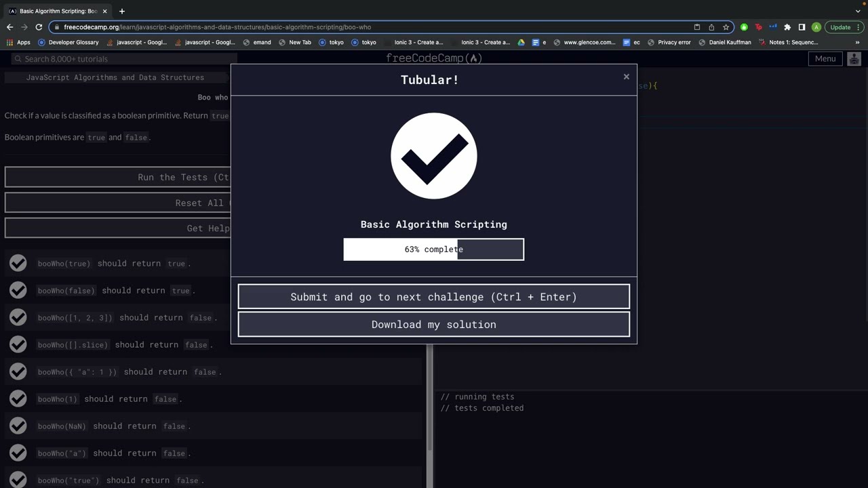Image resolution: width=868 pixels, height=488 pixels.
Task: Submit and go to next challenge
Action: click(x=434, y=297)
